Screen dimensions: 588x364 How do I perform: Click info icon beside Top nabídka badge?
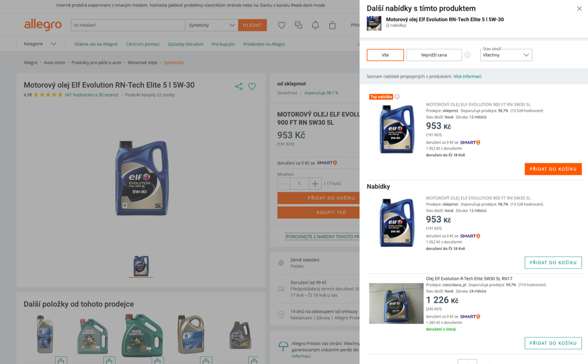tap(397, 97)
